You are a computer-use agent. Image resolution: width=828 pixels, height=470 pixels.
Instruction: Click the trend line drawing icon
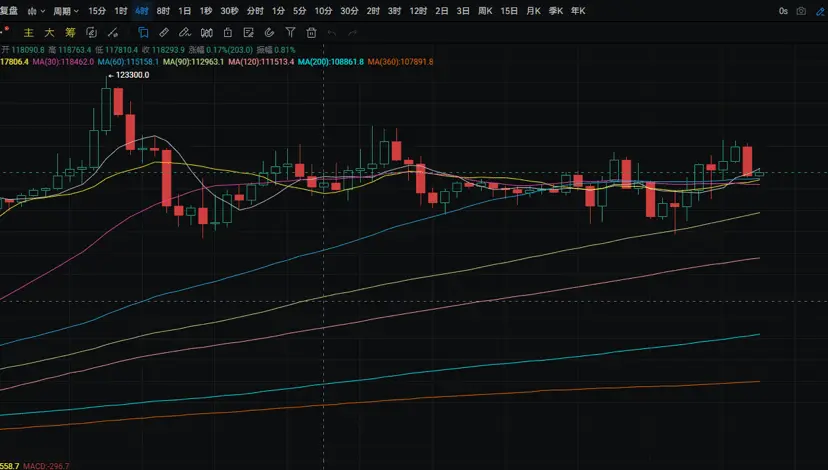(x=112, y=33)
